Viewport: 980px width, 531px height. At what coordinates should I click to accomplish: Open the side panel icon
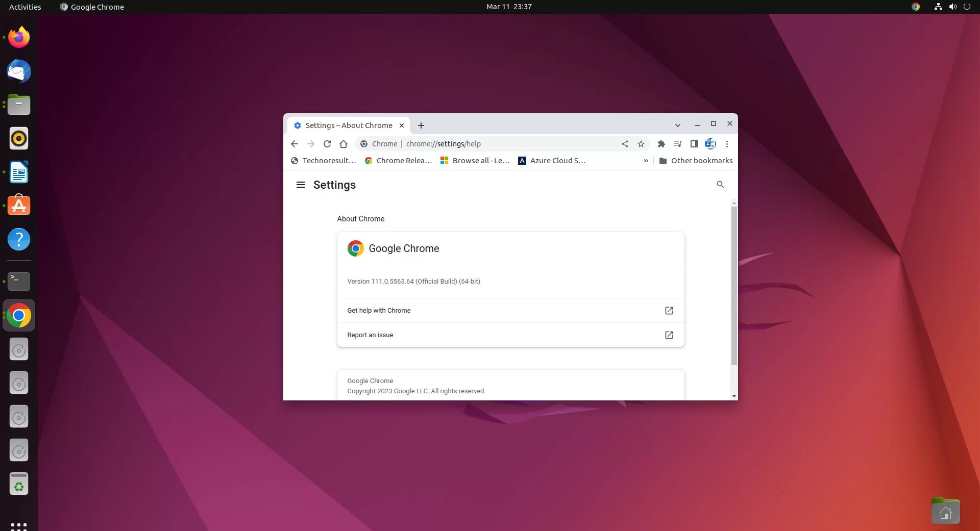pyautogui.click(x=694, y=144)
